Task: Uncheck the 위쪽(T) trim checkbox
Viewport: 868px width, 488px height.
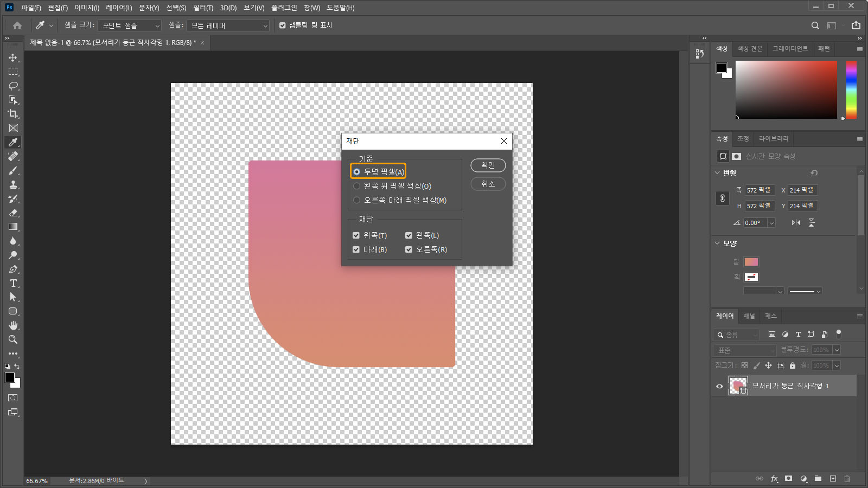Action: (x=356, y=235)
